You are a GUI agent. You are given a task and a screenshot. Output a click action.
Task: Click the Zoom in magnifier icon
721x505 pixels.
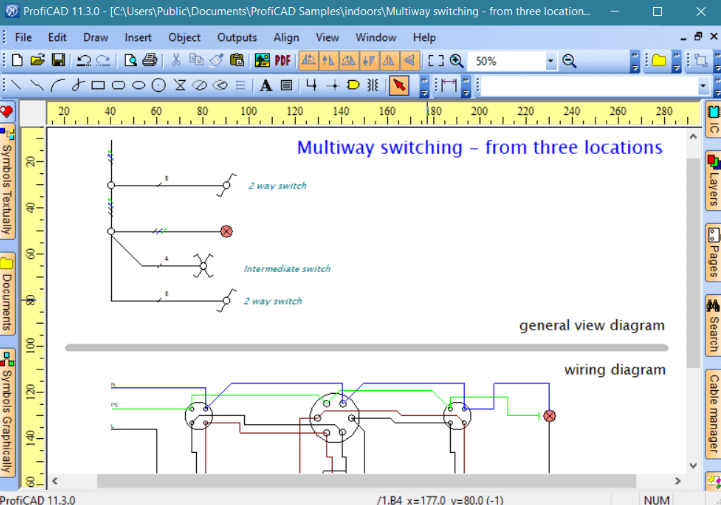click(x=456, y=61)
